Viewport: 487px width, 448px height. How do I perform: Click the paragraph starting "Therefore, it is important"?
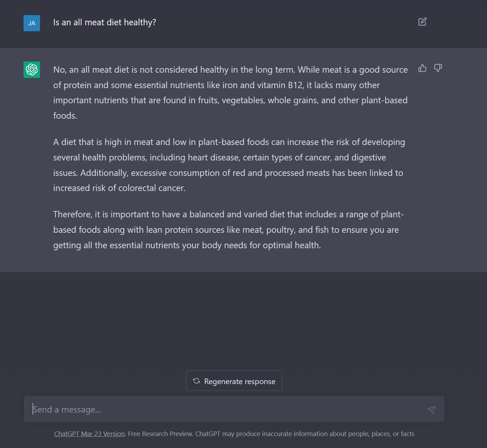[228, 230]
